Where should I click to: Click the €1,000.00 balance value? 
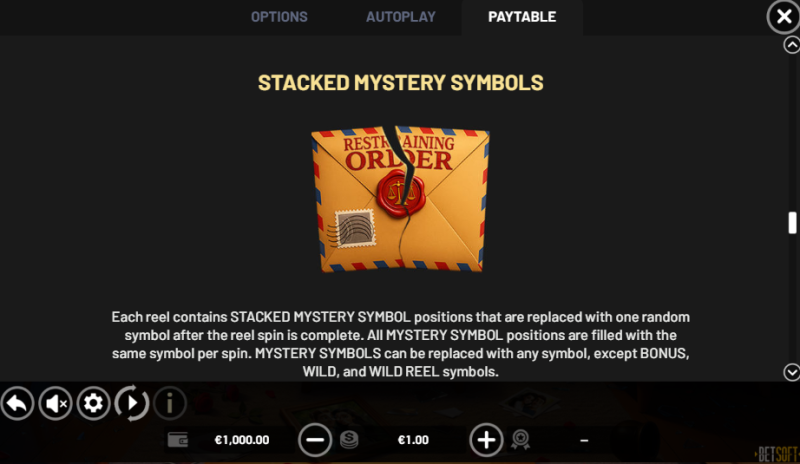[242, 440]
